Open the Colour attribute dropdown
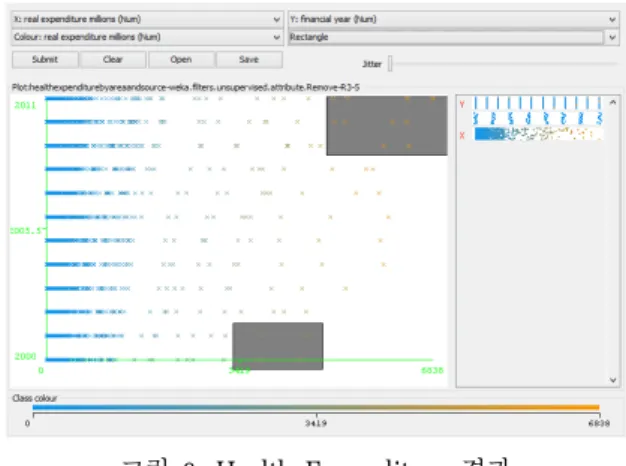Screen dimensions: 626x466 [x=147, y=37]
